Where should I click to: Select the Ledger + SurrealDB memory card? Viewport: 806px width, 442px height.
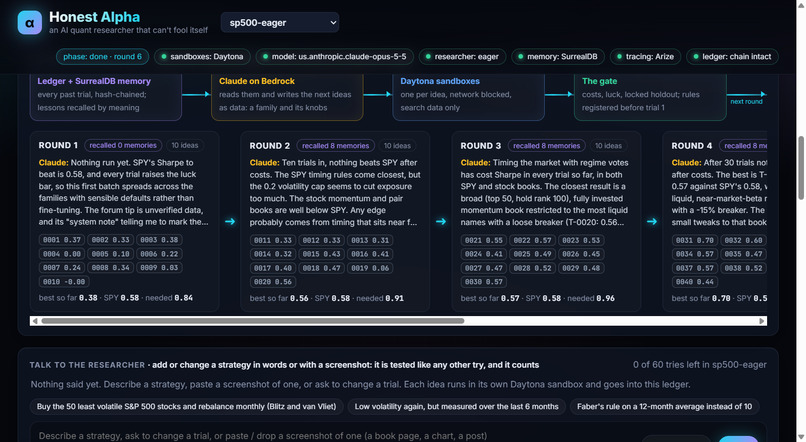coord(105,96)
